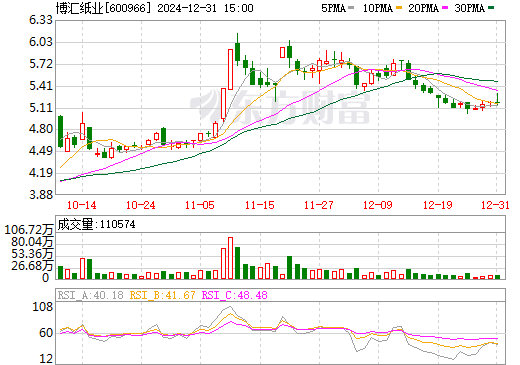Select the 12-09 date on the time axis
The image size is (520, 365).
(378, 205)
